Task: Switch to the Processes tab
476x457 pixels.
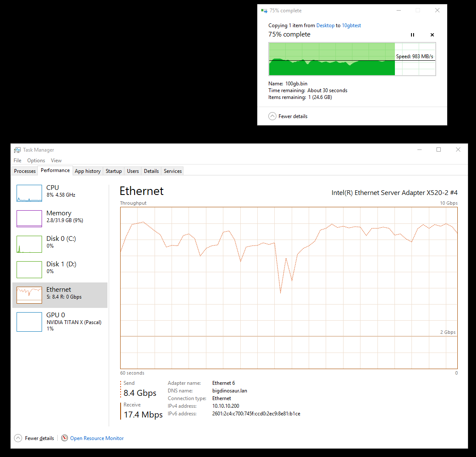Action: [x=25, y=171]
